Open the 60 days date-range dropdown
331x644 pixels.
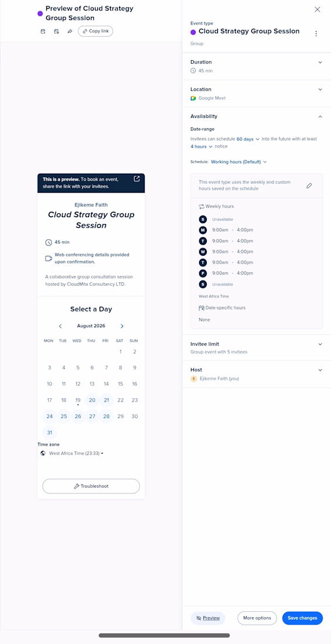tap(248, 139)
